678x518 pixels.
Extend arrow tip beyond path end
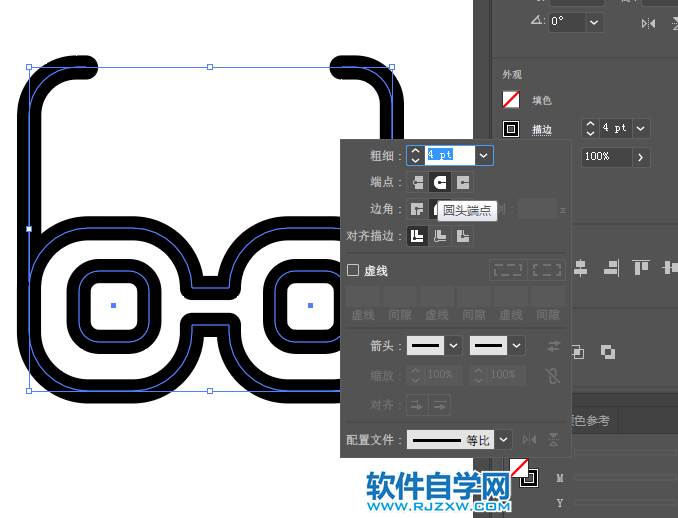[417, 405]
